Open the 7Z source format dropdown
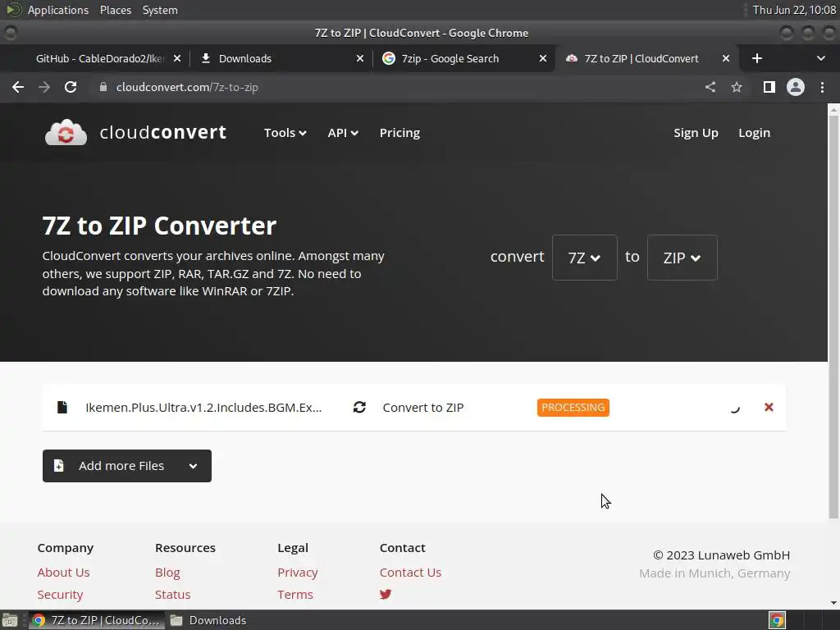840x630 pixels. [584, 258]
